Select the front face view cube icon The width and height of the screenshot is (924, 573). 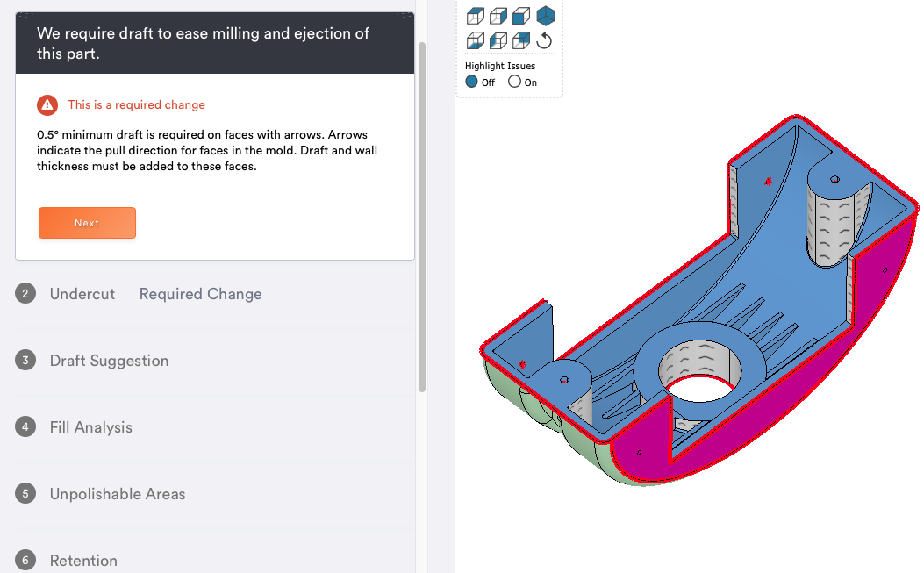pos(521,16)
